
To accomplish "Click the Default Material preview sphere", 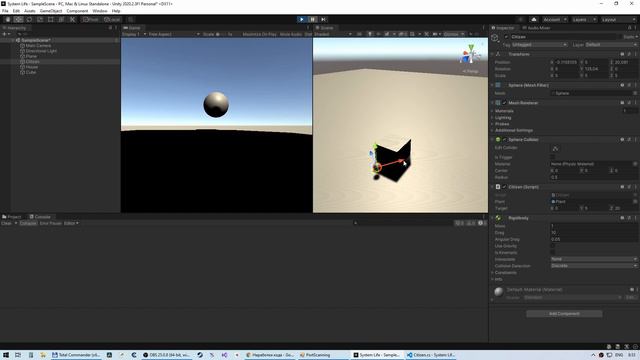I will [x=498, y=291].
